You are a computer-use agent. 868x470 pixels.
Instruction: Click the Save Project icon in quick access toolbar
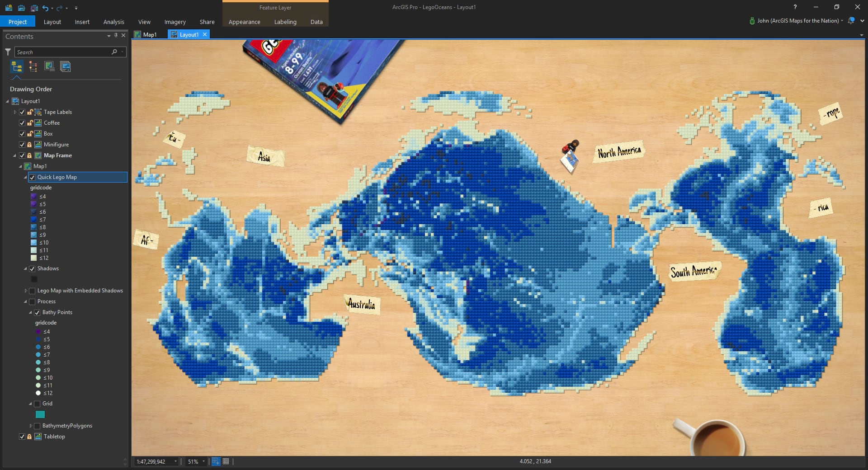[x=34, y=8]
